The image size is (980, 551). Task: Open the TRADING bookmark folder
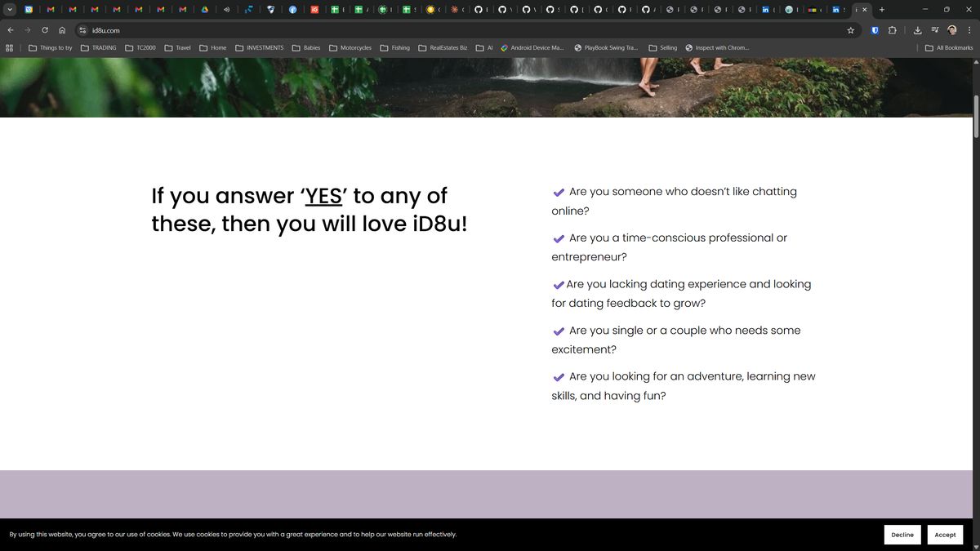pos(99,48)
